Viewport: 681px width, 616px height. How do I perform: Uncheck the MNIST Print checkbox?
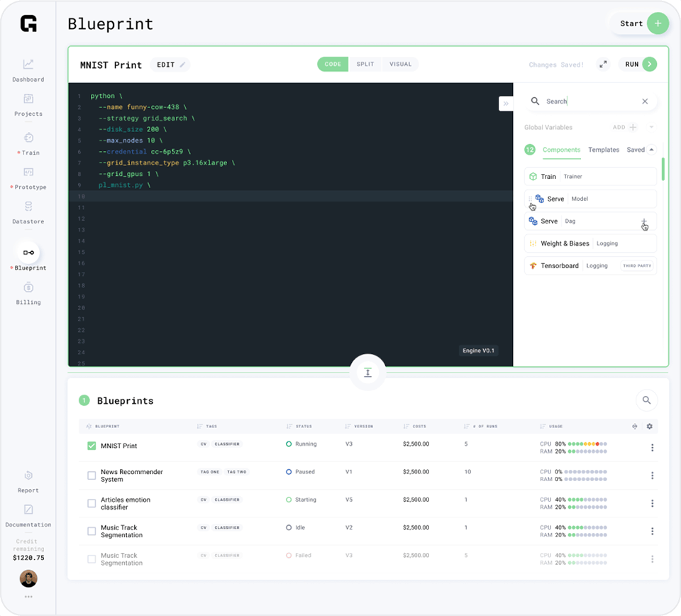click(92, 446)
